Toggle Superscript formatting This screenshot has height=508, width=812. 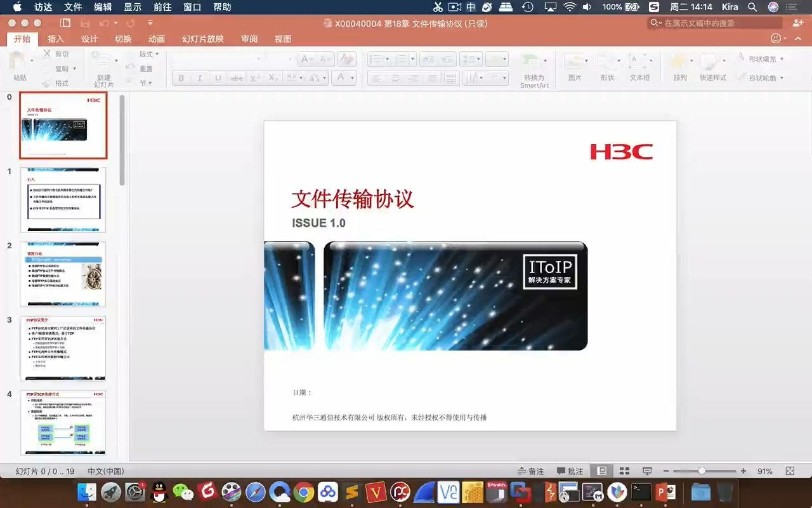(x=255, y=78)
